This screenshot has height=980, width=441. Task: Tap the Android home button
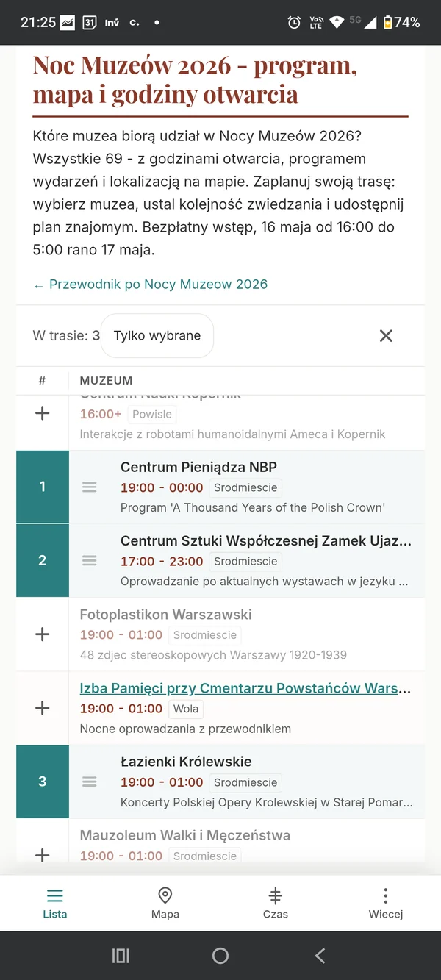(220, 956)
